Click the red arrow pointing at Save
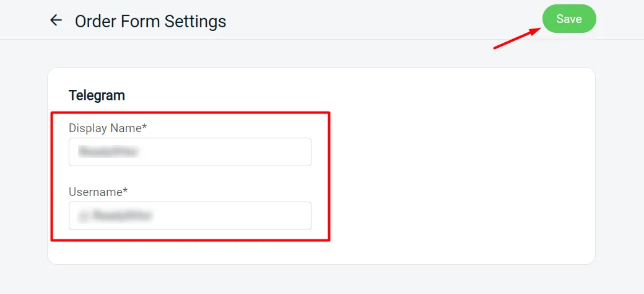This screenshot has width=644, height=294. pyautogui.click(x=517, y=37)
